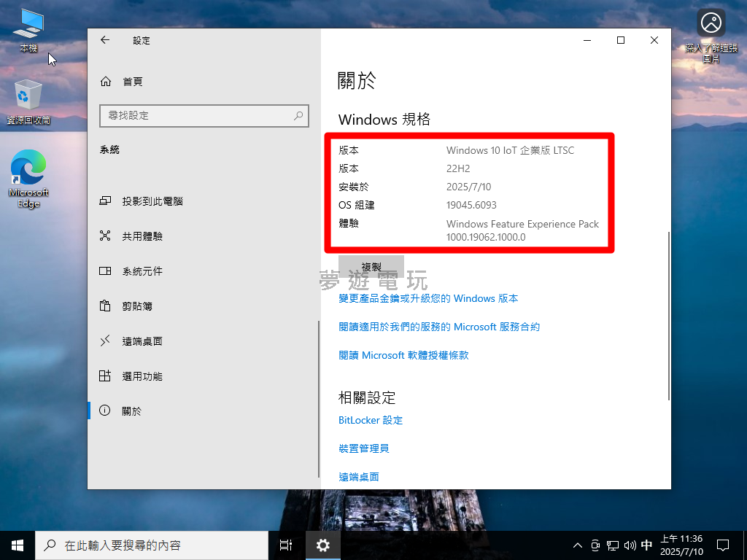This screenshot has width=747, height=560.
Task: Open 剪貼簿 clipboard settings
Action: (x=137, y=306)
